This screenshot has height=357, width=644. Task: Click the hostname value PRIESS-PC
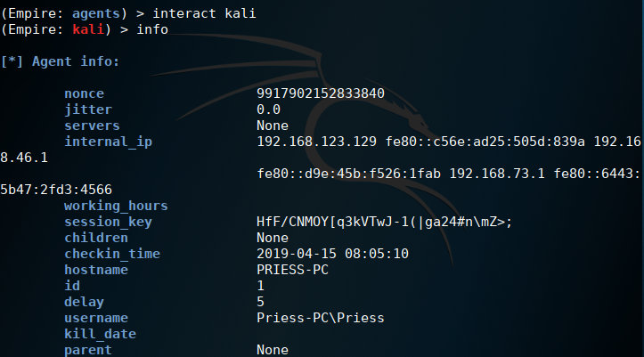292,270
